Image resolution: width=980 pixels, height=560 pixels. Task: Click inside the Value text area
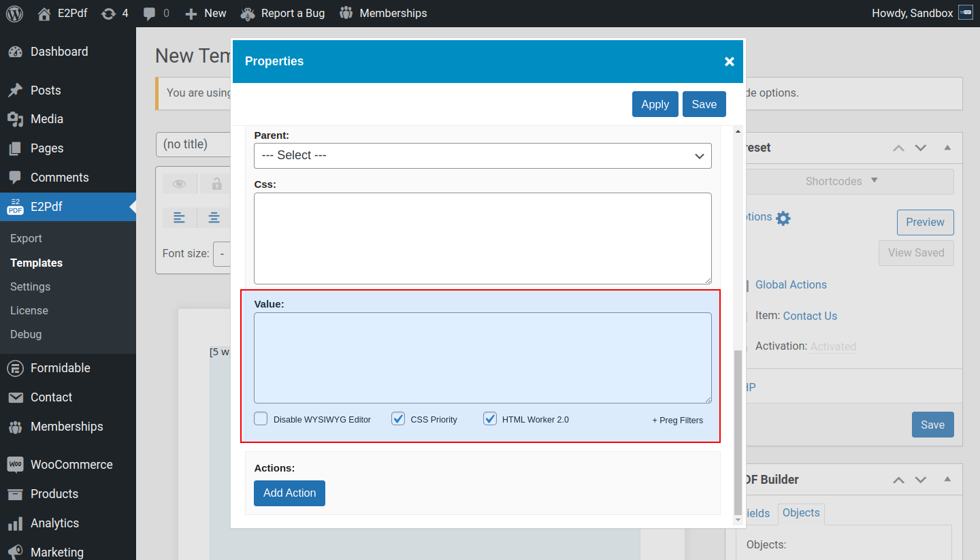483,357
